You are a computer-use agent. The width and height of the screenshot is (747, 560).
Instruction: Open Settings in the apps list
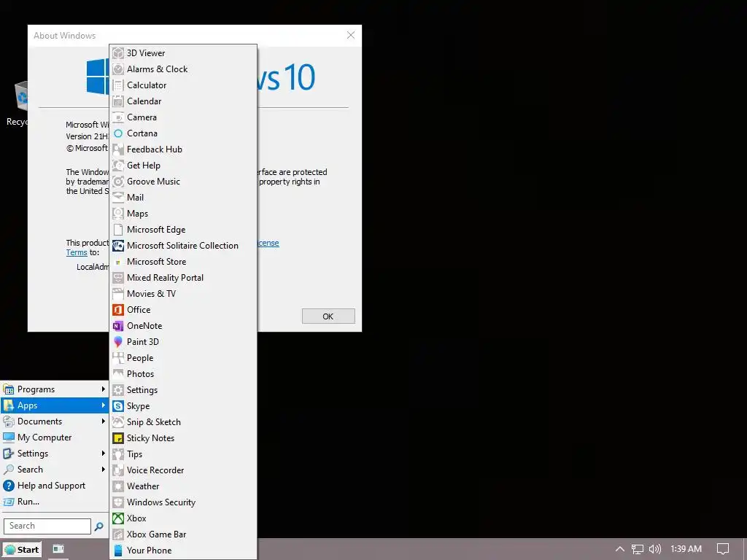[x=183, y=390]
